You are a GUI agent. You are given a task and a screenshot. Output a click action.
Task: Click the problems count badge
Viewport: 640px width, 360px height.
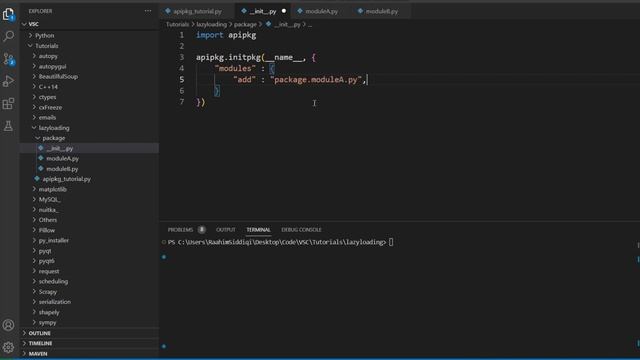202,229
